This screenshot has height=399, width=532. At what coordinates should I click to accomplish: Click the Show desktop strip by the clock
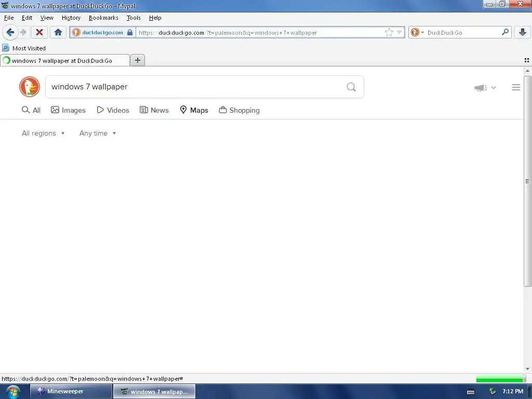529,391
